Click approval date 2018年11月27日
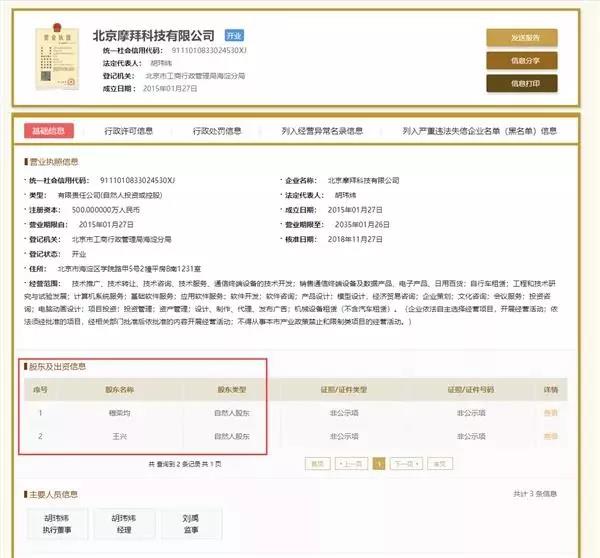 [355, 240]
